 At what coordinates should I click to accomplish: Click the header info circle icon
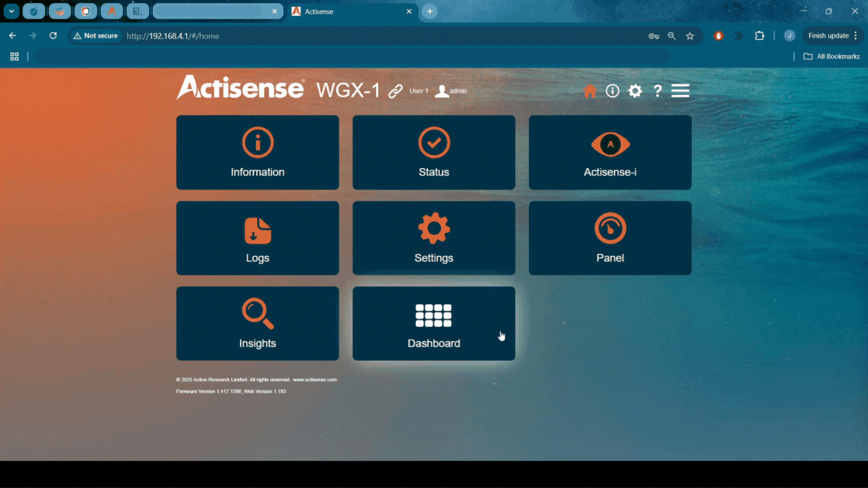pos(613,91)
